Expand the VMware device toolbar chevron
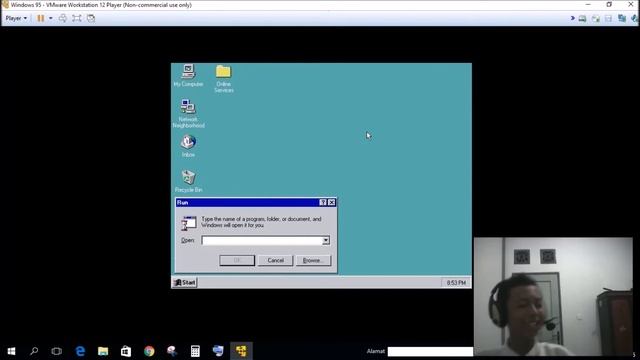 (x=573, y=18)
